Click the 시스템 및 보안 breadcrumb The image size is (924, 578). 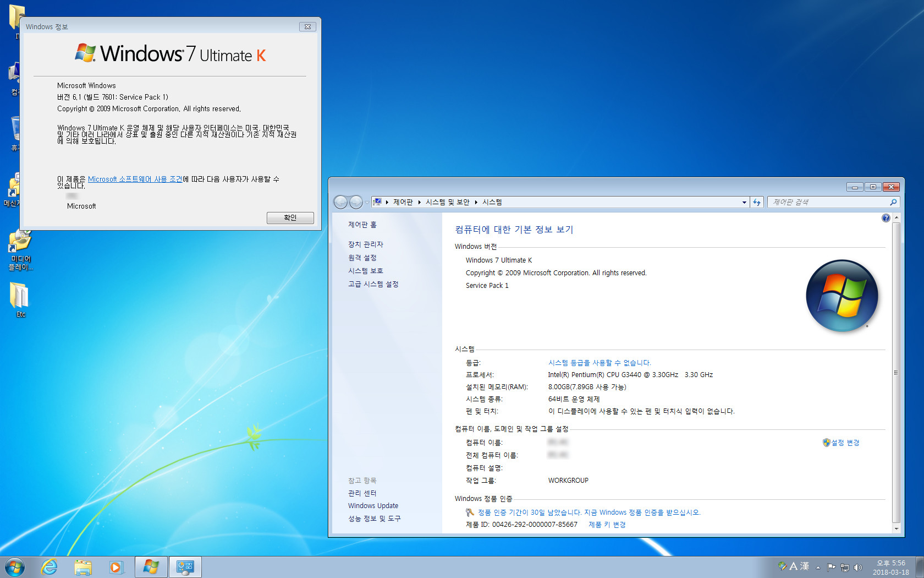coord(447,202)
